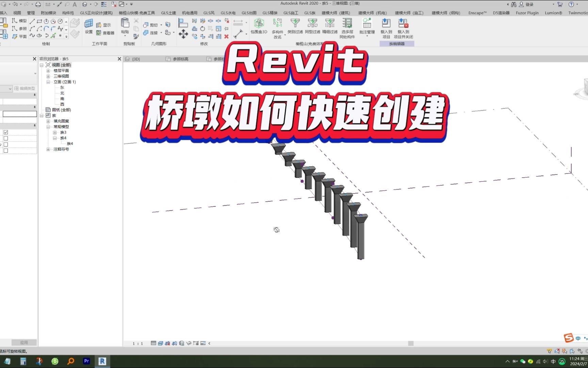Click 载入到项目 Load into Project
588x368 pixels.
386,28
